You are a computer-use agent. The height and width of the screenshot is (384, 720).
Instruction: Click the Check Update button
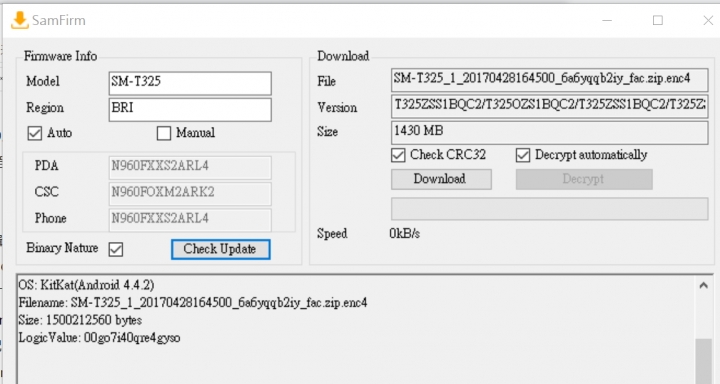click(x=220, y=249)
